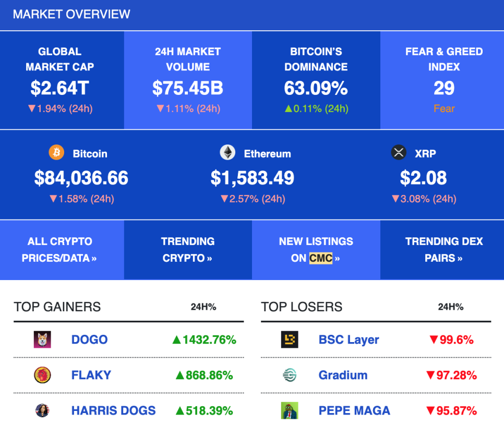This screenshot has width=504, height=437.
Task: Click the 1.11% volume change
Action: pos(188,108)
